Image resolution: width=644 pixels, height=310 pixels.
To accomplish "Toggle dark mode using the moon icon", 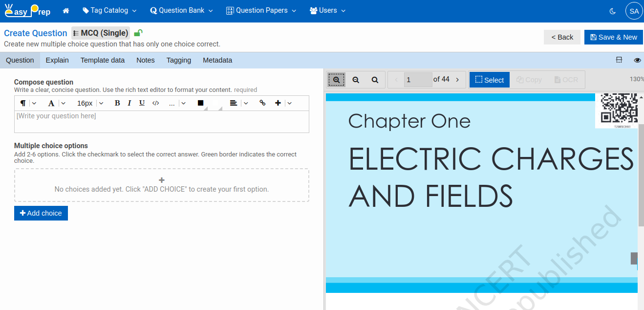I will 612,10.
